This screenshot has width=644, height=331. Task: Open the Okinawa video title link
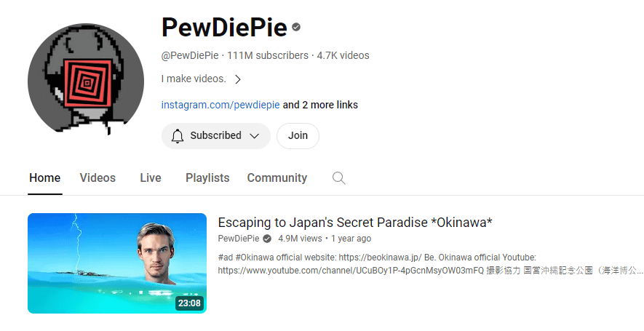355,222
